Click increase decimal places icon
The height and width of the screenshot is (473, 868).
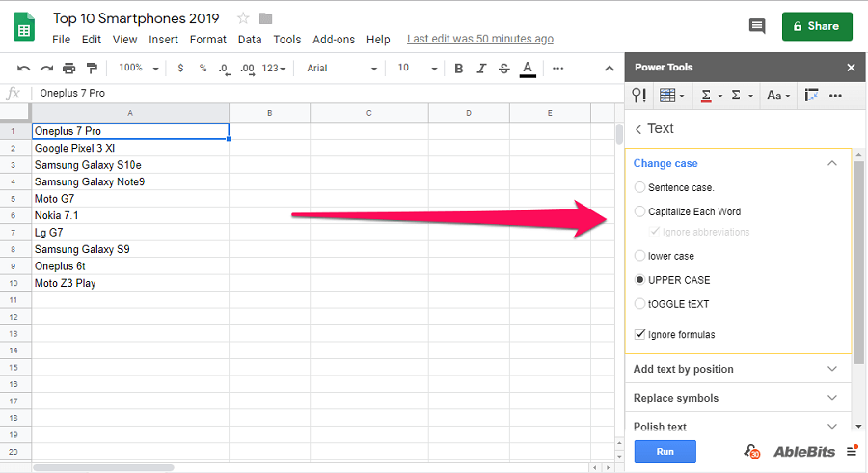click(x=248, y=69)
